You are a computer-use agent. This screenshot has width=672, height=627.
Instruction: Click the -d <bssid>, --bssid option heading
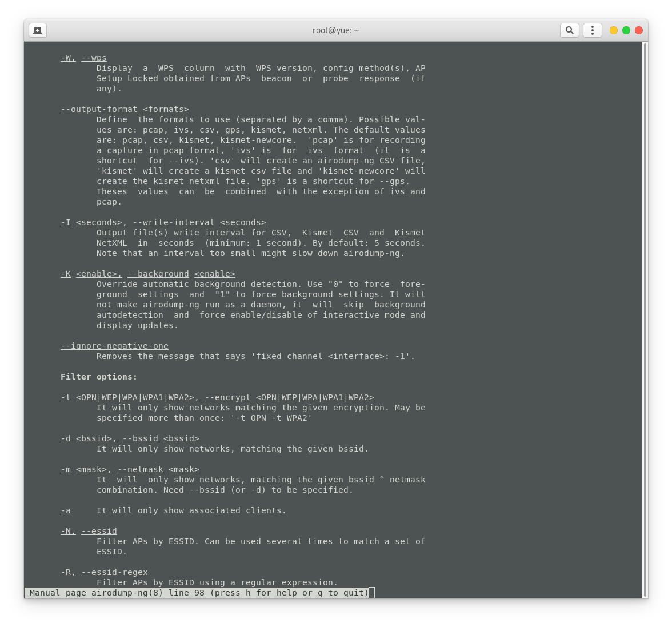click(x=130, y=438)
